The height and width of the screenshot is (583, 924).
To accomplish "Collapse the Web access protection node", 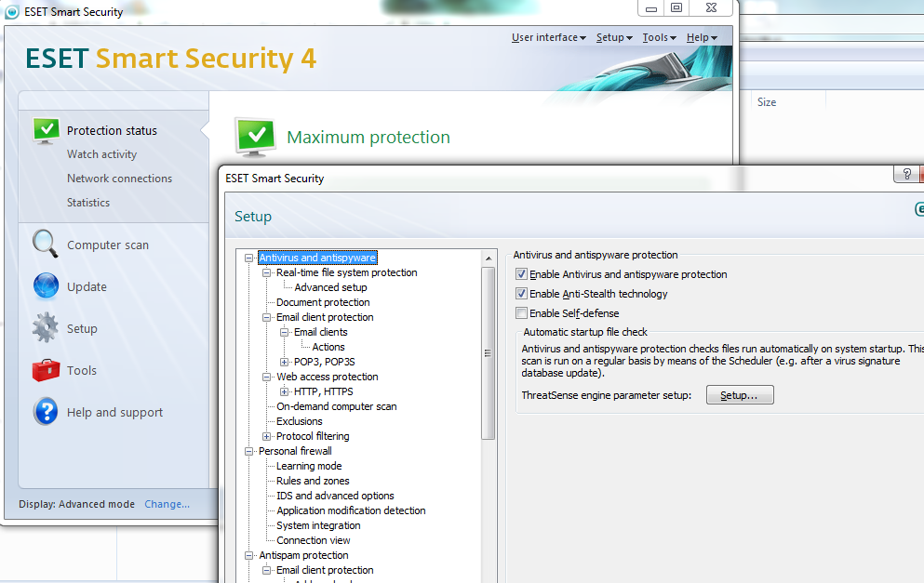I will 266,377.
